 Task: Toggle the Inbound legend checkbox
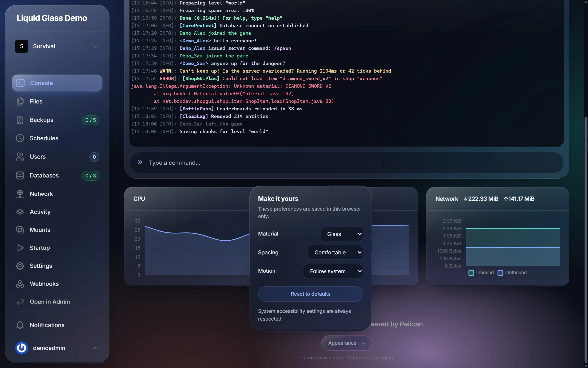[471, 273]
